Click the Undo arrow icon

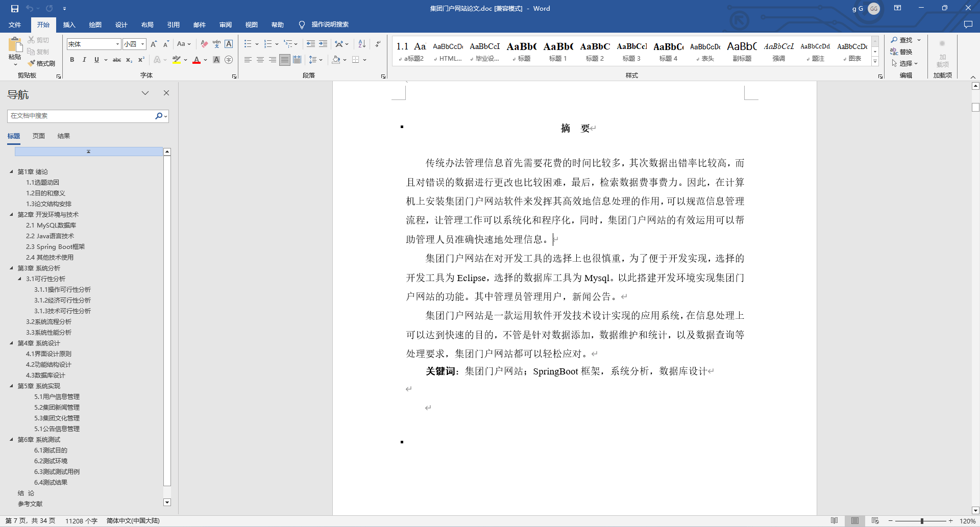pyautogui.click(x=30, y=8)
